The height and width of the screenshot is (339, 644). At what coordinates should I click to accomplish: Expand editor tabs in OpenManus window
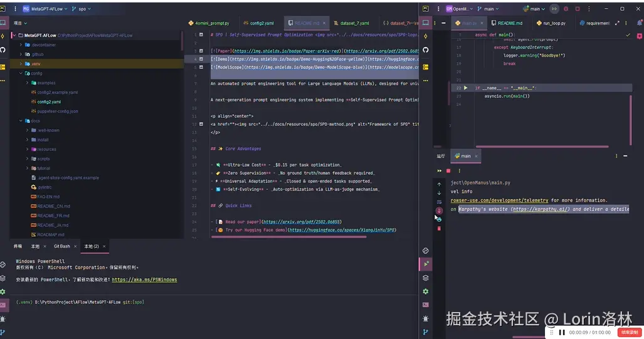[x=617, y=23]
